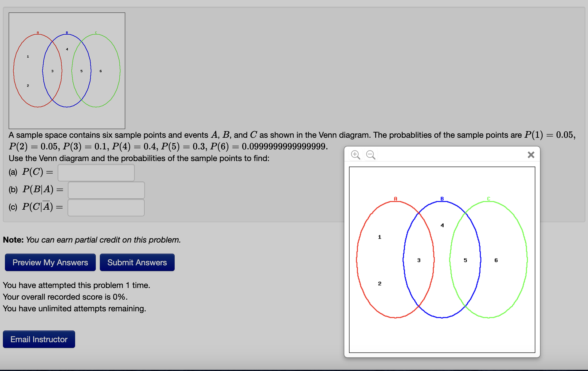Click the answer box for P(C)
Image resolution: width=588 pixels, height=371 pixels.
point(96,172)
